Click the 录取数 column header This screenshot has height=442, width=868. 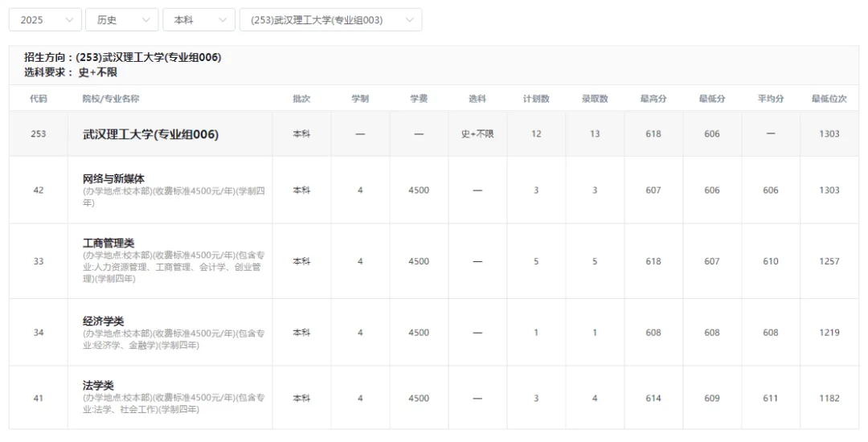click(595, 99)
